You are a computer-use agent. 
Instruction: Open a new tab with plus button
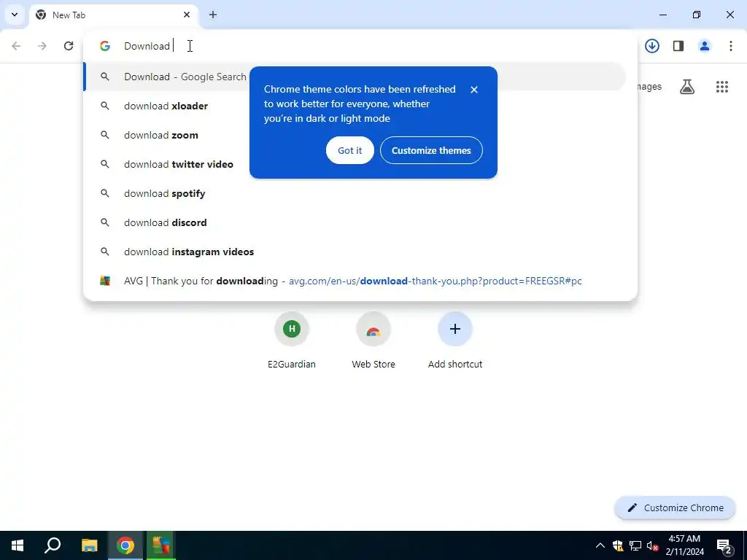[x=213, y=15]
